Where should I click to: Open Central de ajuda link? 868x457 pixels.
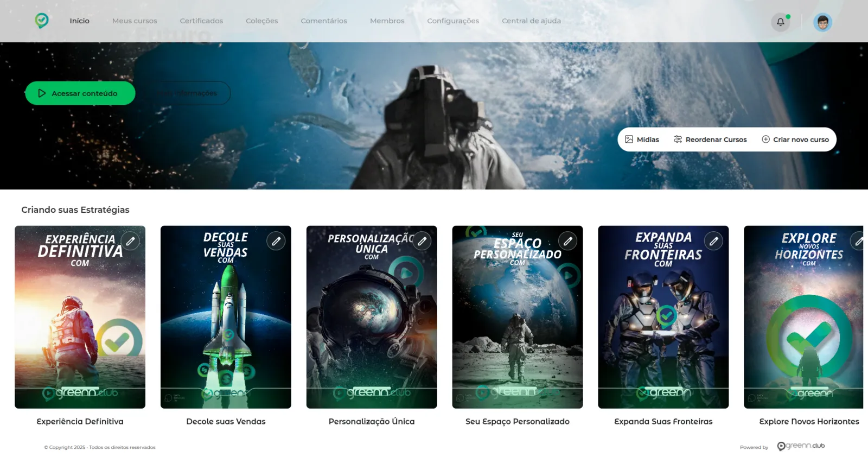tap(531, 21)
